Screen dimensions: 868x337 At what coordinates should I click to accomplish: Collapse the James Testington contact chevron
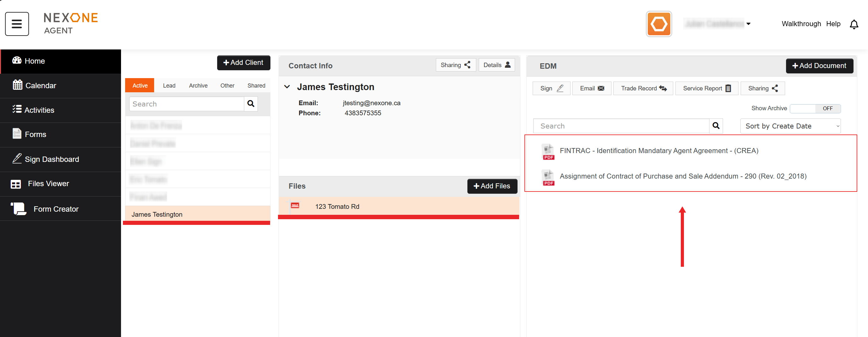point(287,87)
